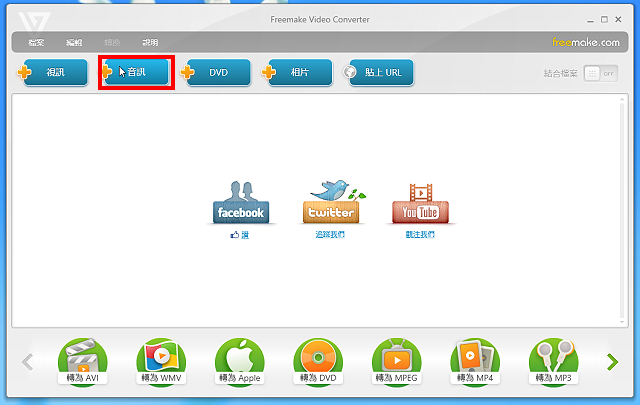The width and height of the screenshot is (640, 405).
Task: Maximize the Freemake Video Converter window
Action: point(604,20)
